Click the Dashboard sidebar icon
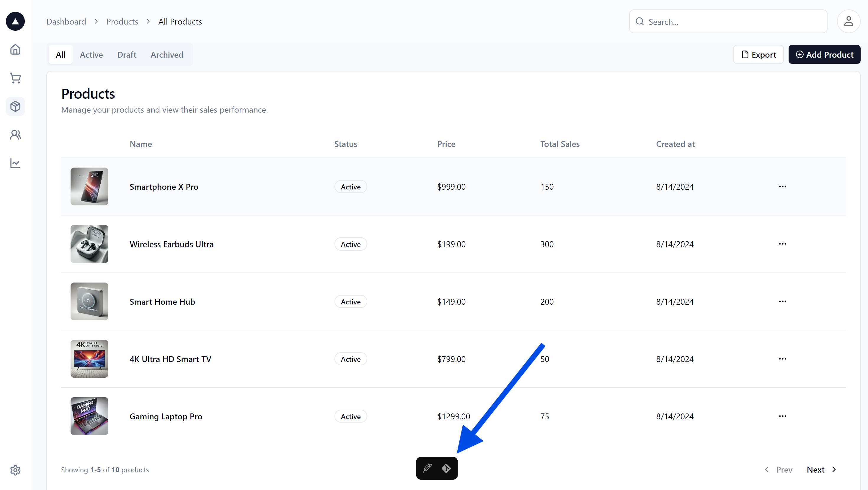The width and height of the screenshot is (868, 490). coord(16,50)
